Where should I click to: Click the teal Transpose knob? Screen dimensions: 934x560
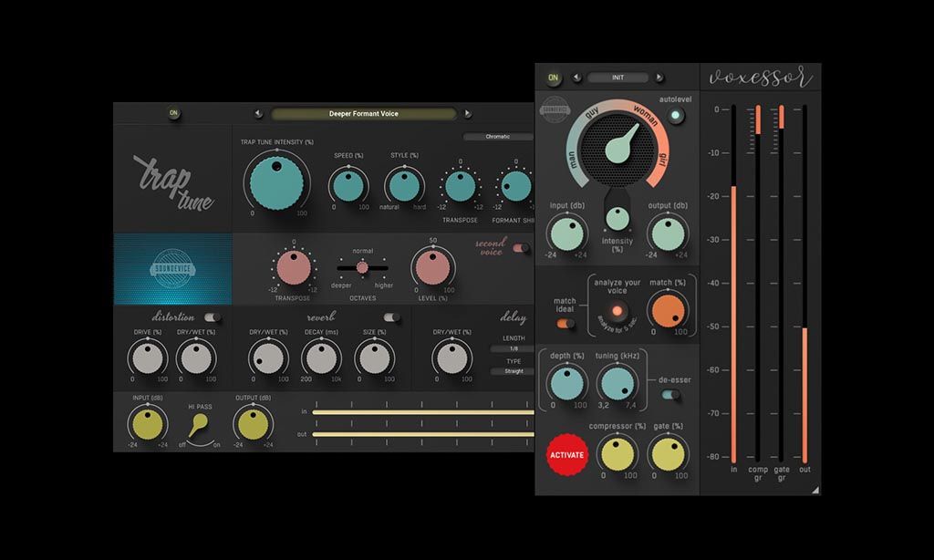[461, 186]
